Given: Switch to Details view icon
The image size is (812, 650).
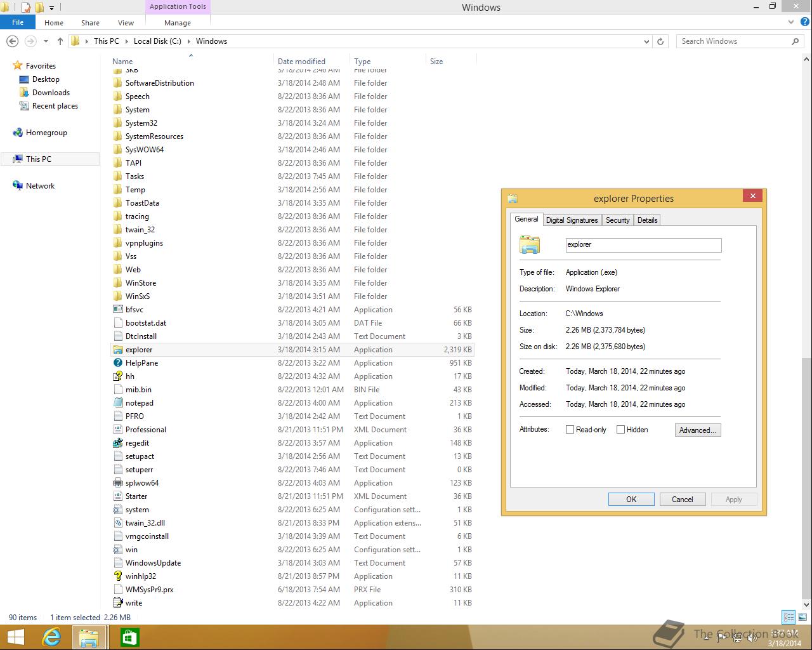Looking at the screenshot, I should click(x=789, y=617).
